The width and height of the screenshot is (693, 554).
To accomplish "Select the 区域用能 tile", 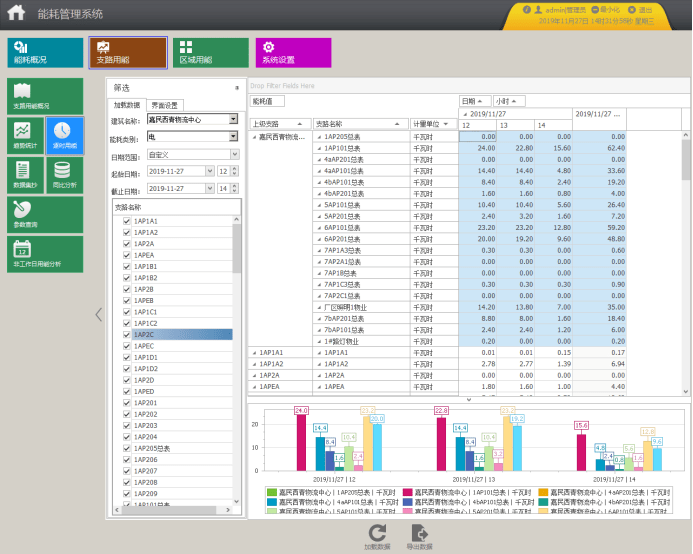I will [211, 53].
